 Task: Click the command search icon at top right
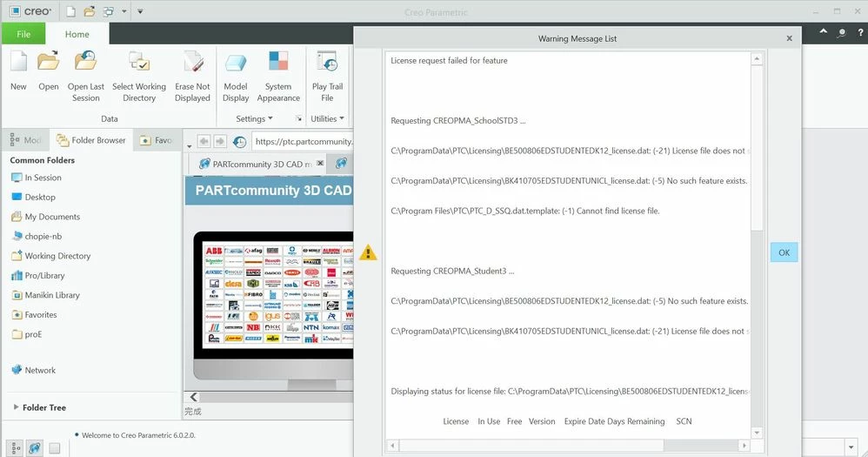click(841, 33)
